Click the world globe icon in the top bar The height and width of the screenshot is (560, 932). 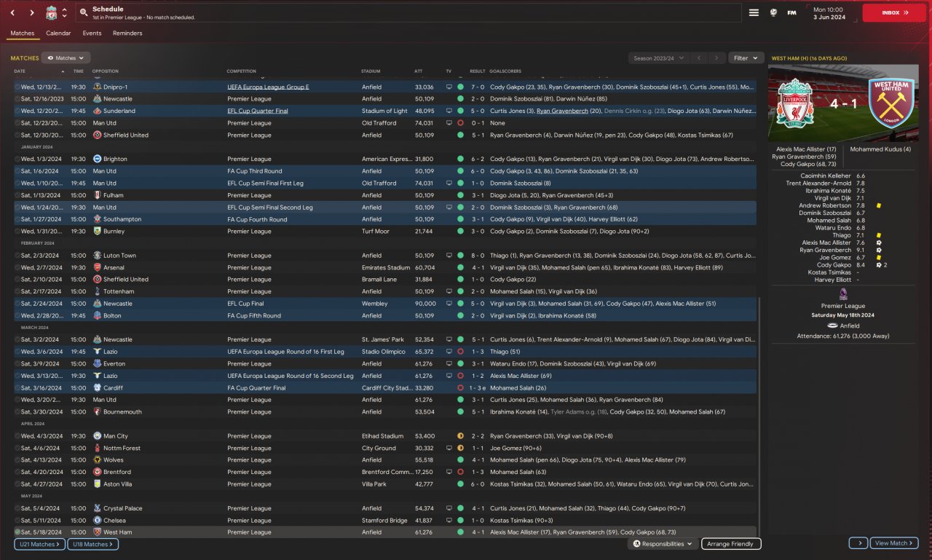(773, 12)
